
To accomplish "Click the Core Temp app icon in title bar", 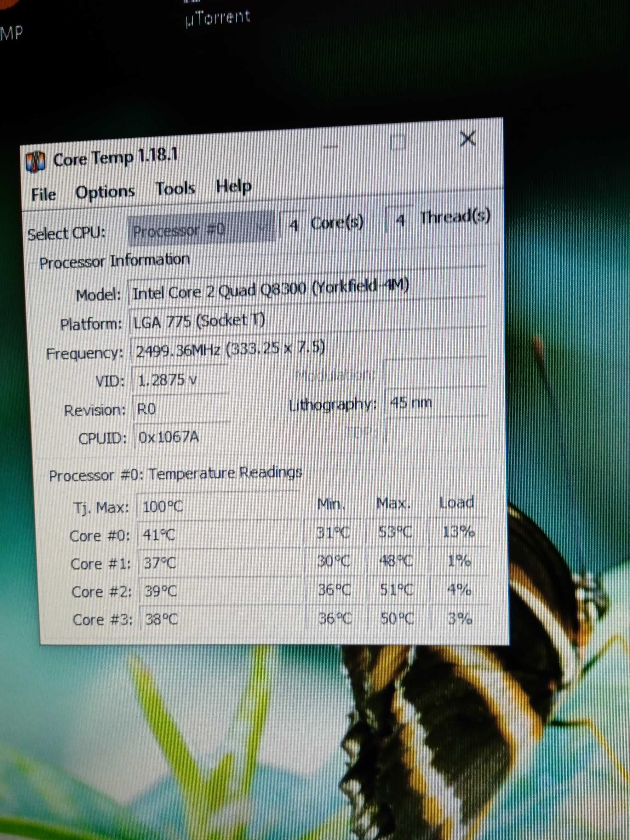I will (x=35, y=161).
